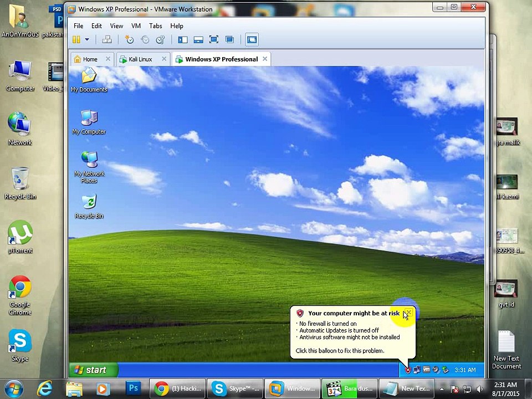Toggle the thumbnail bar icon

(198, 40)
